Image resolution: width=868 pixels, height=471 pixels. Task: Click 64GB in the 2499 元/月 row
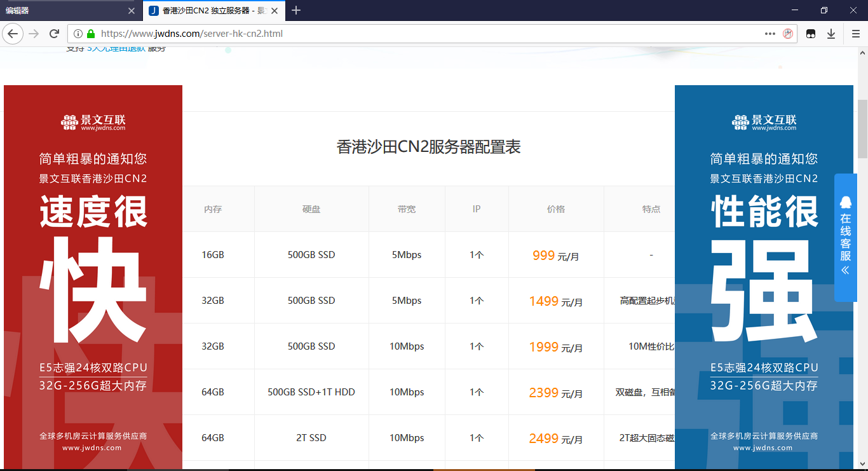coord(213,438)
